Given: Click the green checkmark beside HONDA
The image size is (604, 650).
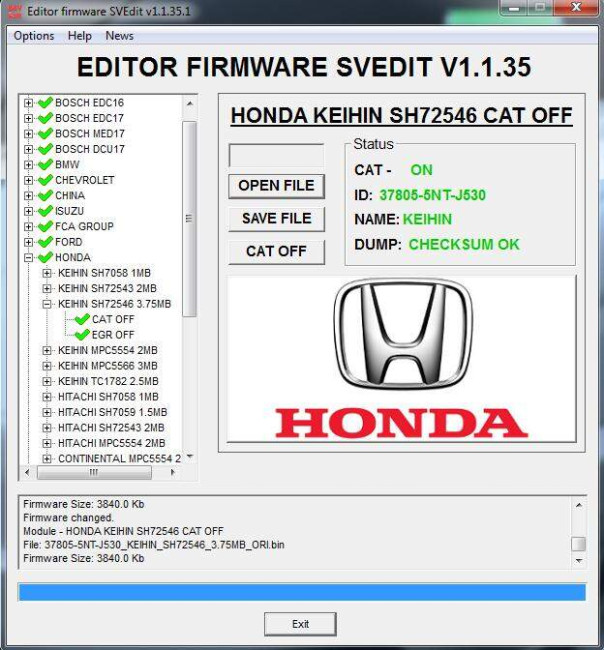Looking at the screenshot, I should pyautogui.click(x=45, y=257).
